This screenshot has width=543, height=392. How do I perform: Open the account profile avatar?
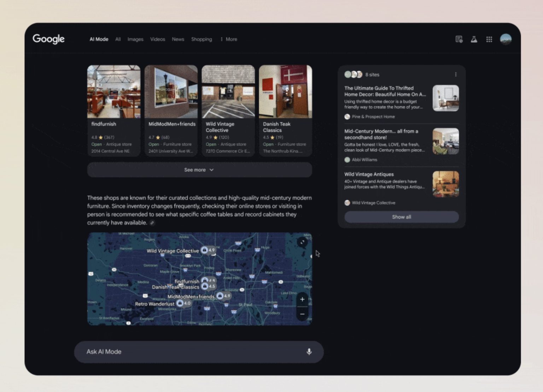(x=506, y=39)
